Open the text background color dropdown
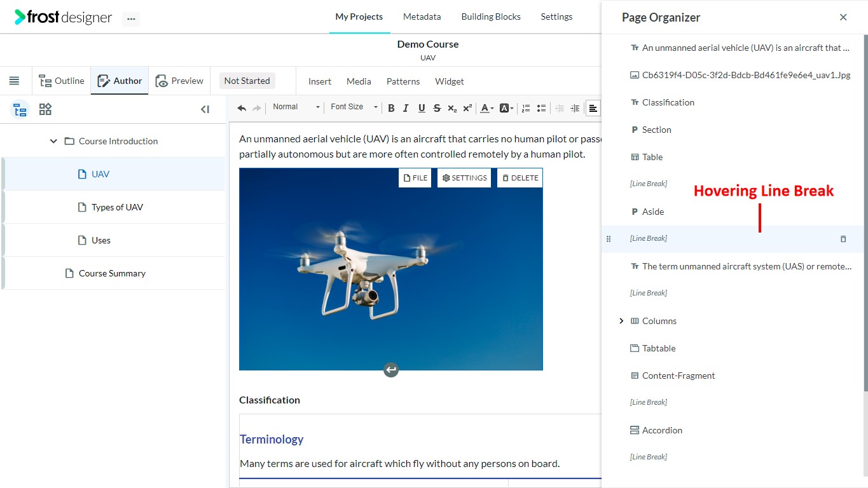Image resolution: width=868 pixels, height=488 pixels. (507, 108)
